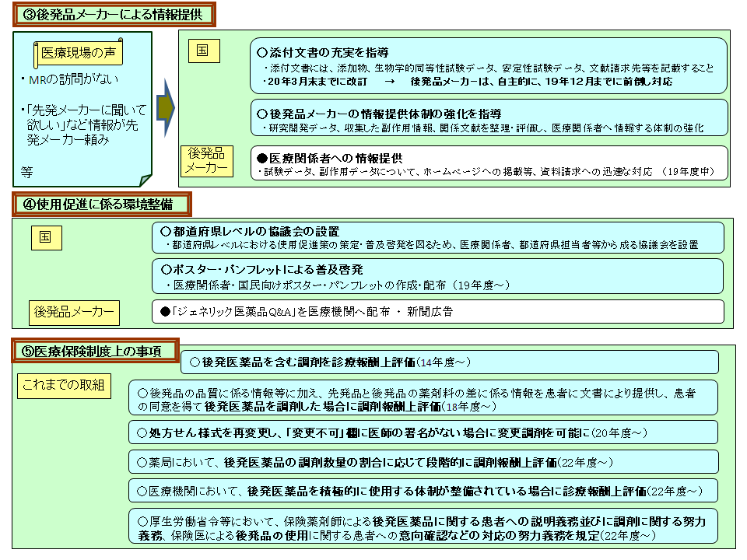747x560 pixels.
Task: Click the 診療報酬上評価(14年度～) box
Action: click(x=450, y=362)
